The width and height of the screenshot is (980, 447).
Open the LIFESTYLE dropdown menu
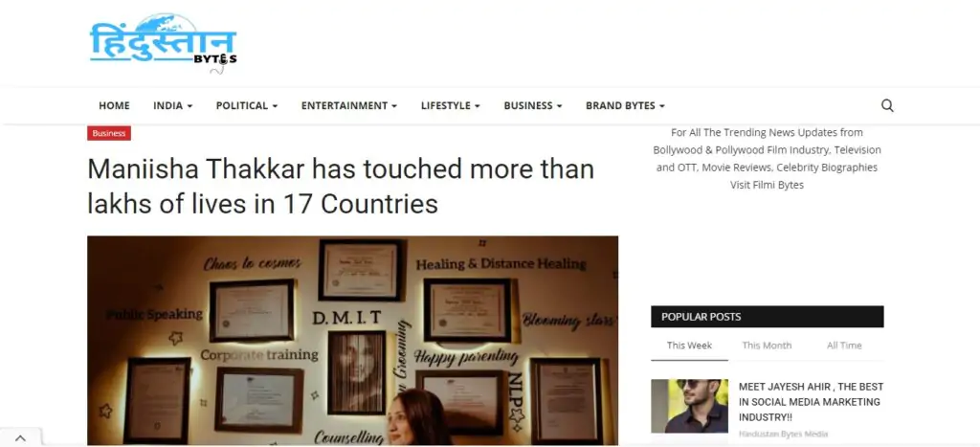[450, 105]
